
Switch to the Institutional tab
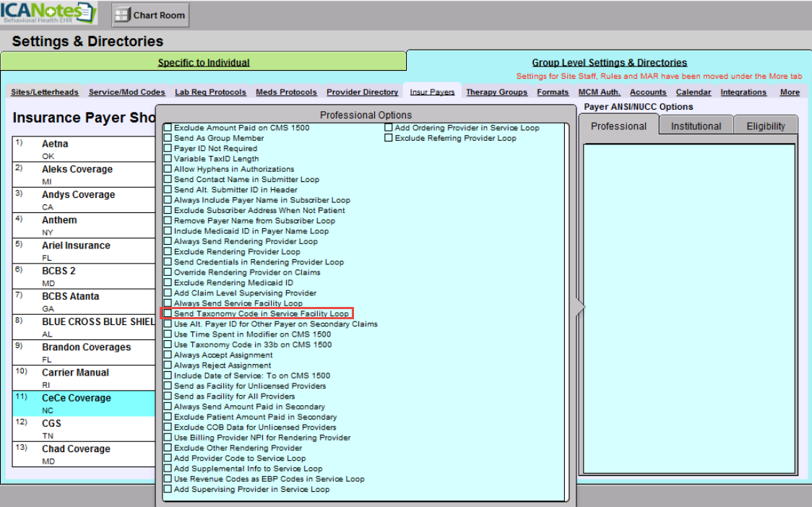point(695,125)
